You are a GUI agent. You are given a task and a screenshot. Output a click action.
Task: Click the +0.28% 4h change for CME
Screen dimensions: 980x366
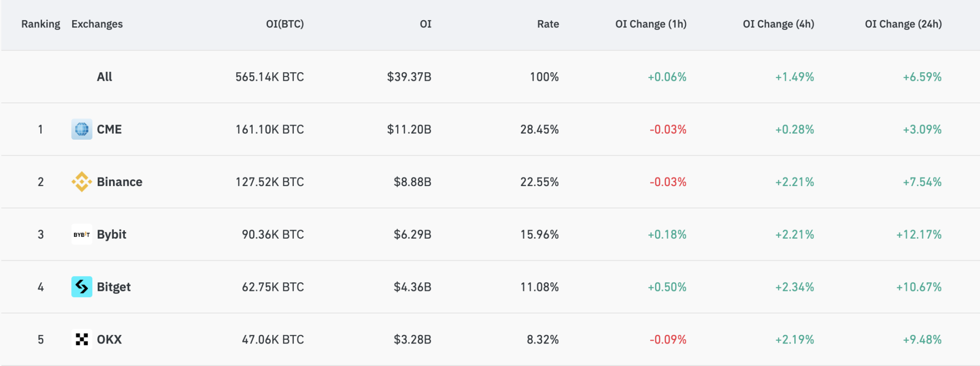[x=794, y=129]
